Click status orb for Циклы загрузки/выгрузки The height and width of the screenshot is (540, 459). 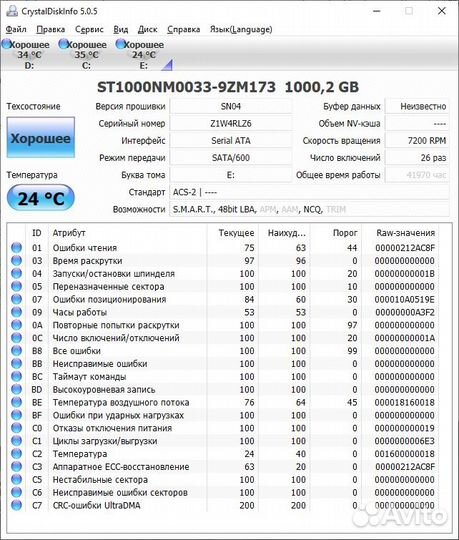click(x=16, y=440)
